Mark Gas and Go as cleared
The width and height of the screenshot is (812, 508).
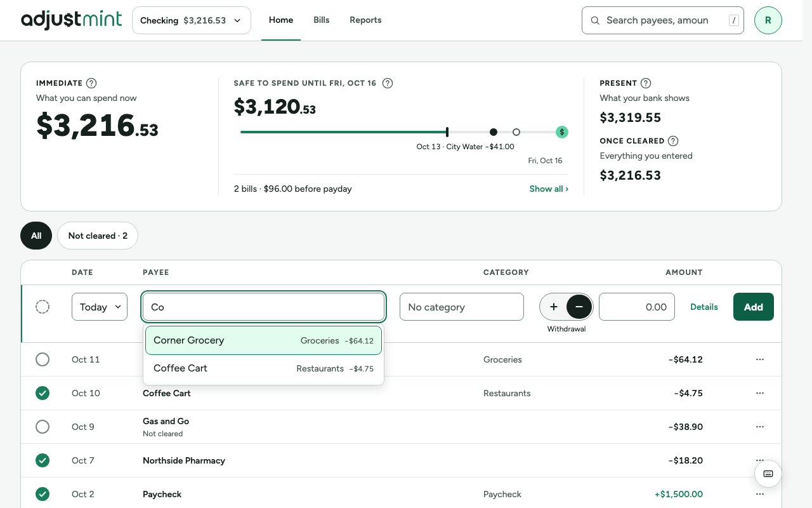click(x=43, y=427)
